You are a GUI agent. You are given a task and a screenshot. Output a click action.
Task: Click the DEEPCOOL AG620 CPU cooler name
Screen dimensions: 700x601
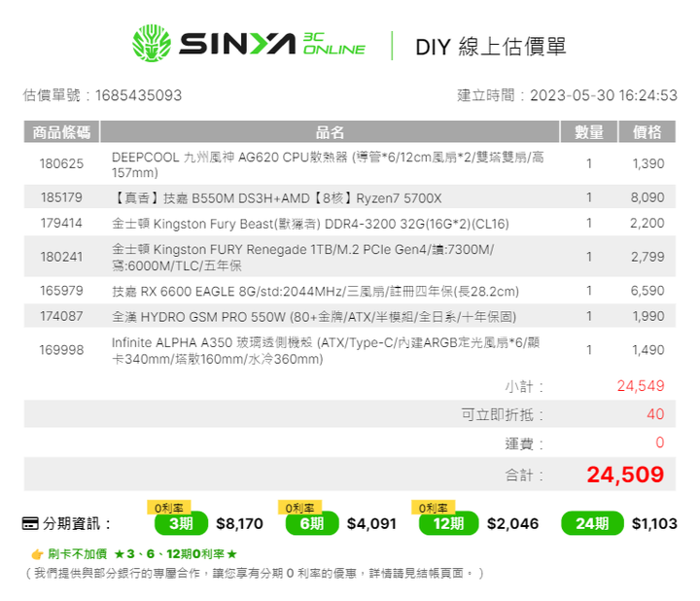click(x=328, y=164)
